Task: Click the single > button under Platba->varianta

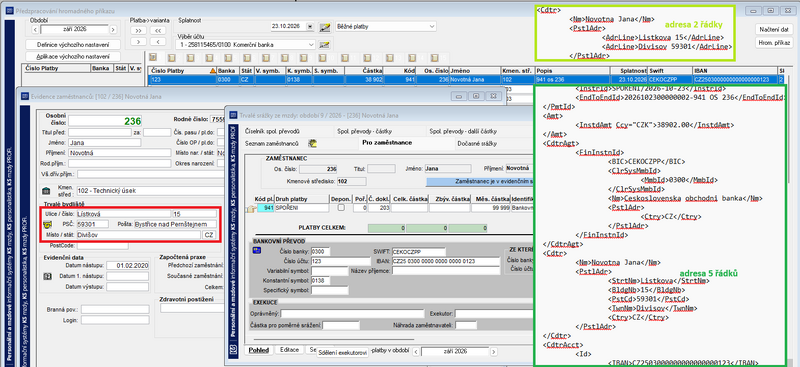Action: click(x=138, y=41)
